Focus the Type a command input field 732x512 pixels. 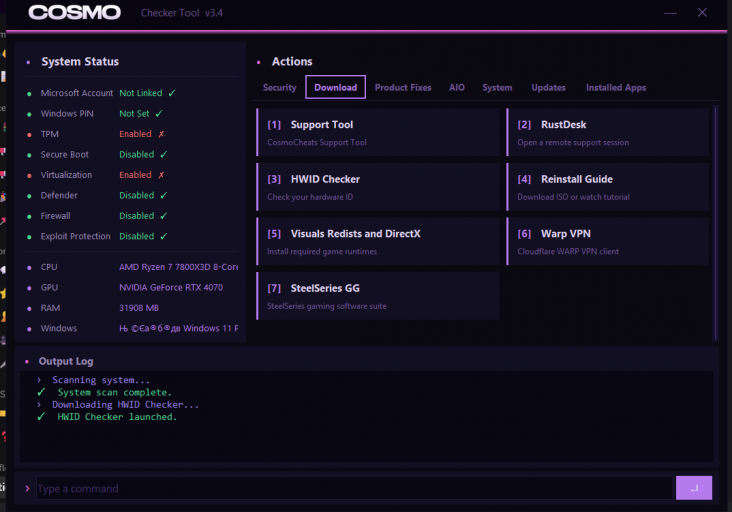(x=354, y=488)
